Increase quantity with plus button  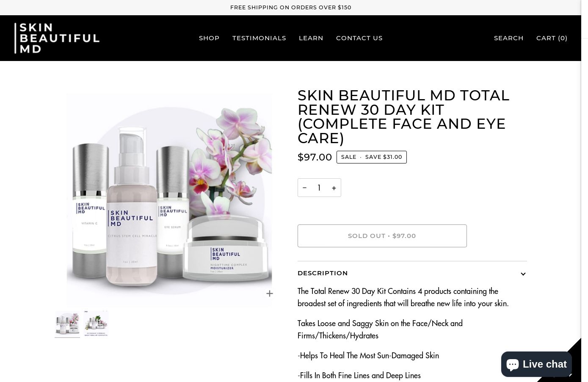pyautogui.click(x=334, y=188)
